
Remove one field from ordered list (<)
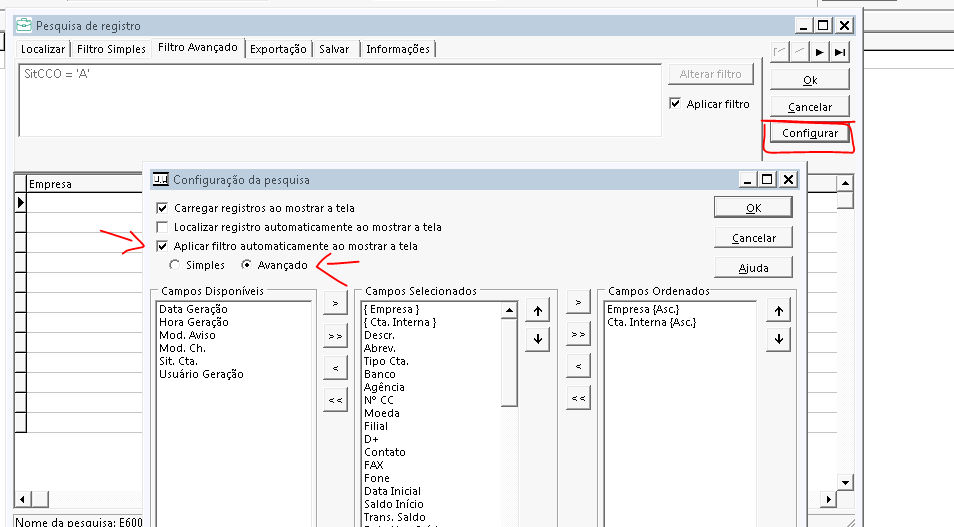578,366
